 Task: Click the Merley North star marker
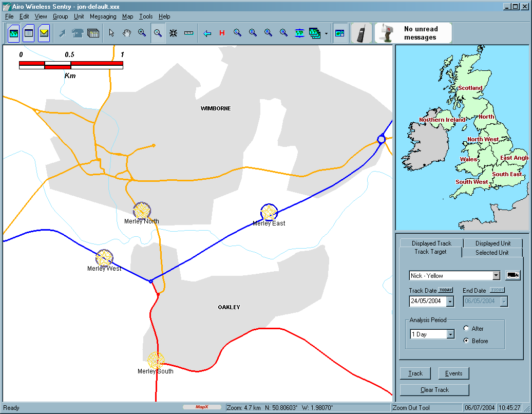pyautogui.click(x=142, y=211)
